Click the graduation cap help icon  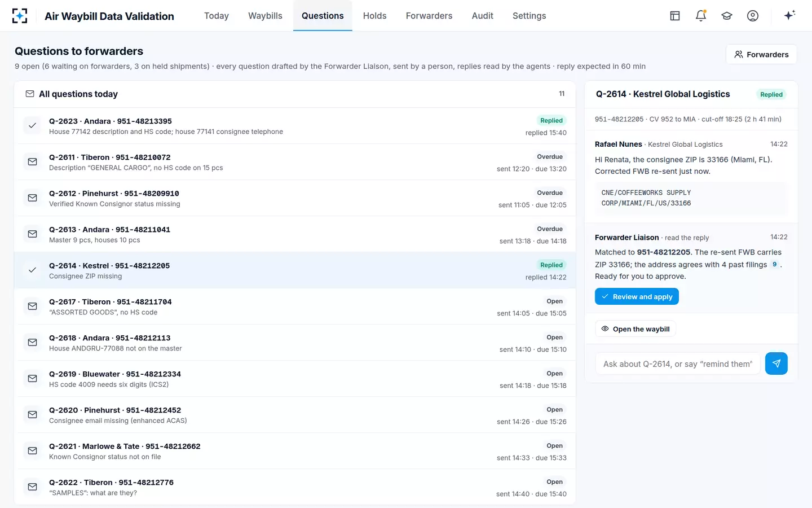click(727, 16)
